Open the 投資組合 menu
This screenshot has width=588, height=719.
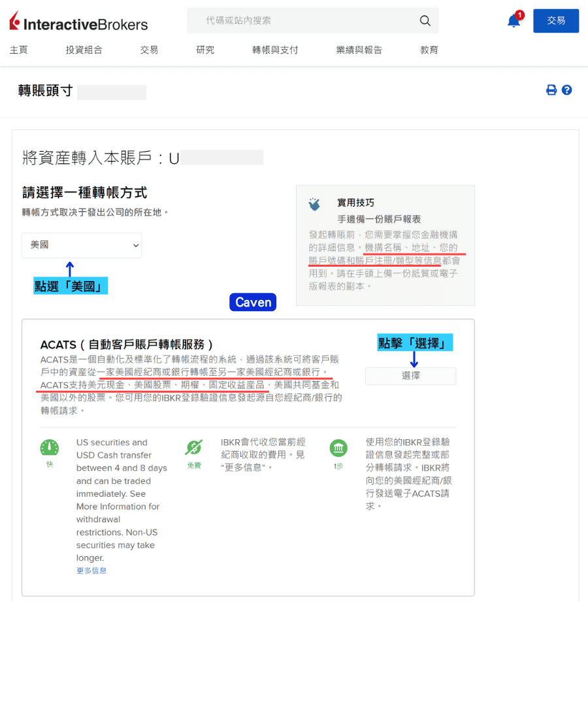pyautogui.click(x=84, y=49)
